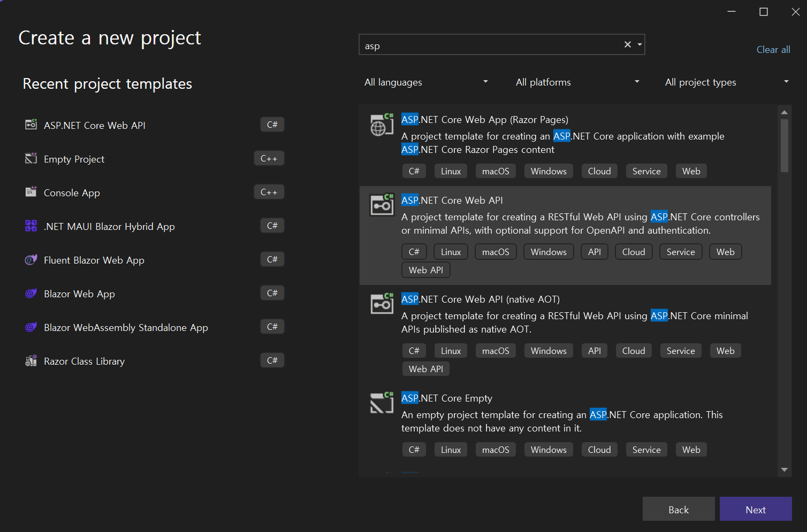The image size is (807, 532).
Task: Click the scroll-up arrow of the template list
Action: (785, 112)
